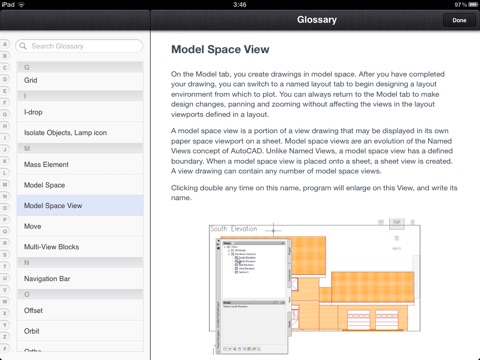The height and width of the screenshot is (360, 480).
Task: Open the I-drop glossary entry
Action: [x=80, y=112]
